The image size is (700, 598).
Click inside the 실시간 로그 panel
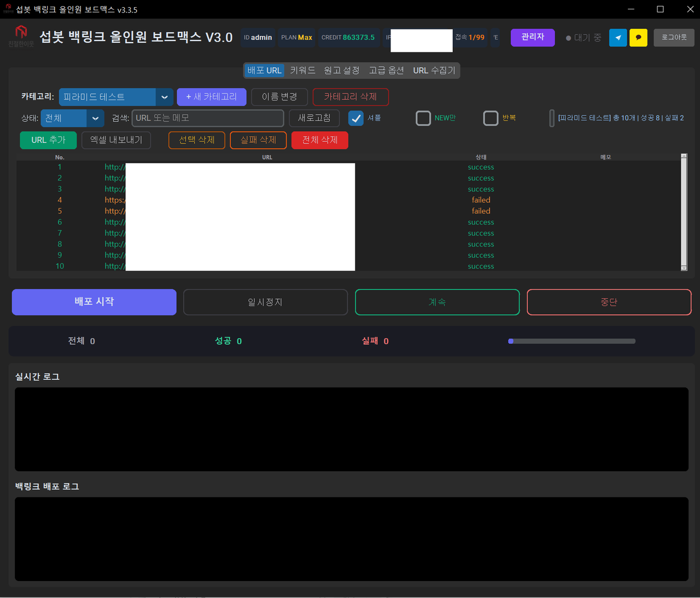352,430
